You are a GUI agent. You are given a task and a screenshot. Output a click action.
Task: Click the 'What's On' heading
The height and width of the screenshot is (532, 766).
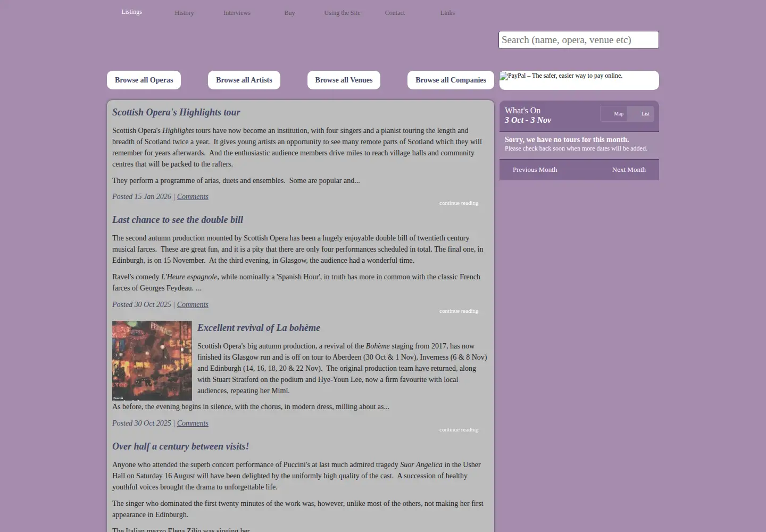(x=522, y=111)
